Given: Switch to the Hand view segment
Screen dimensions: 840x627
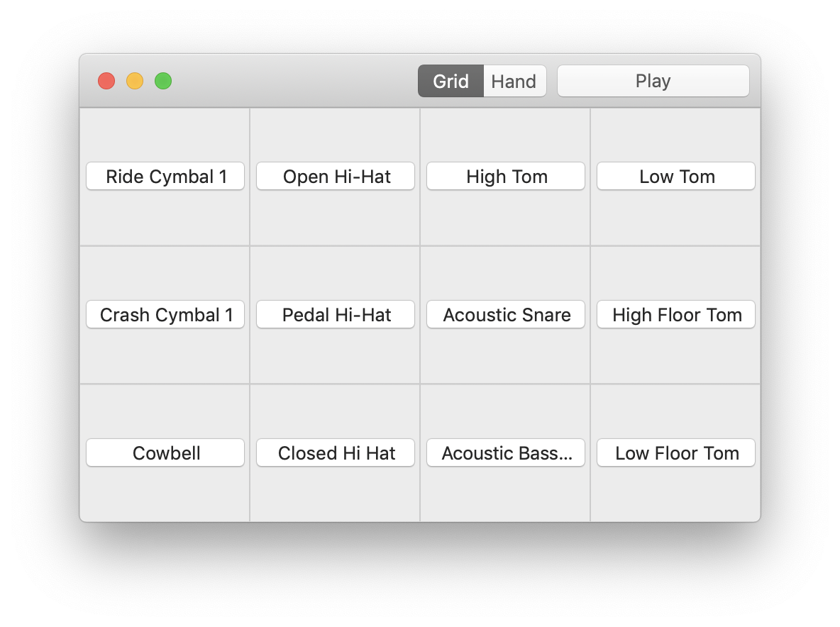Looking at the screenshot, I should coord(514,81).
